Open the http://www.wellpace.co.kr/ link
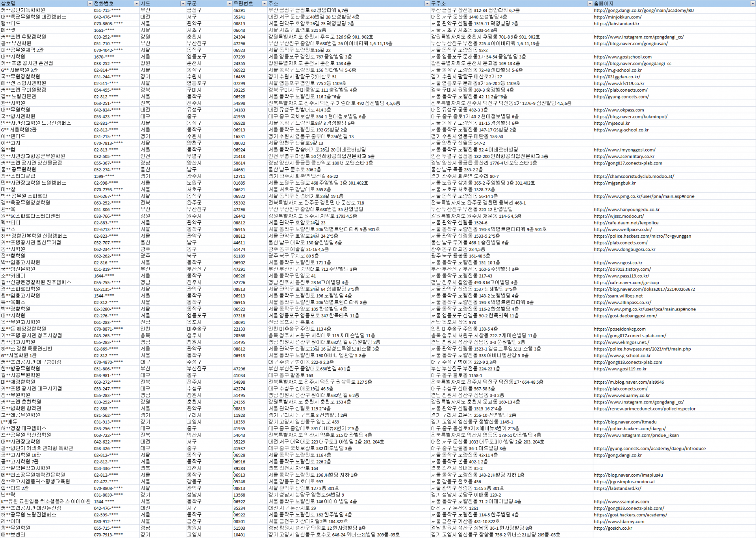 pyautogui.click(x=623, y=229)
